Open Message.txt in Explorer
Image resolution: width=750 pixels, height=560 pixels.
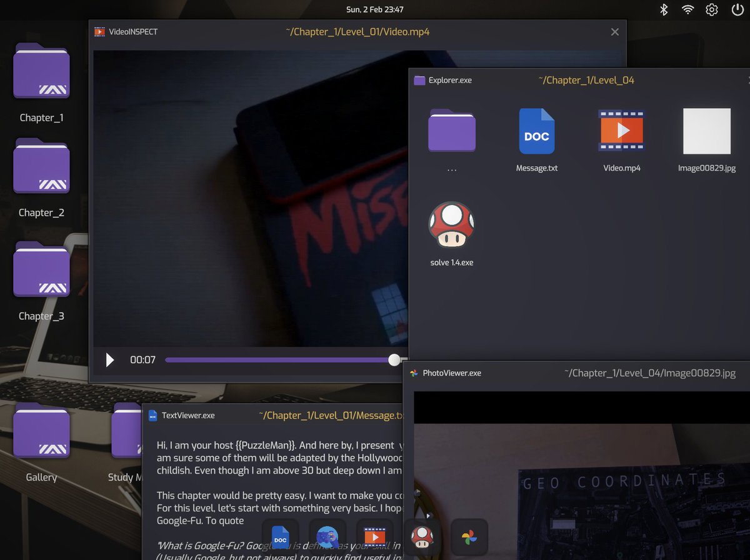537,131
